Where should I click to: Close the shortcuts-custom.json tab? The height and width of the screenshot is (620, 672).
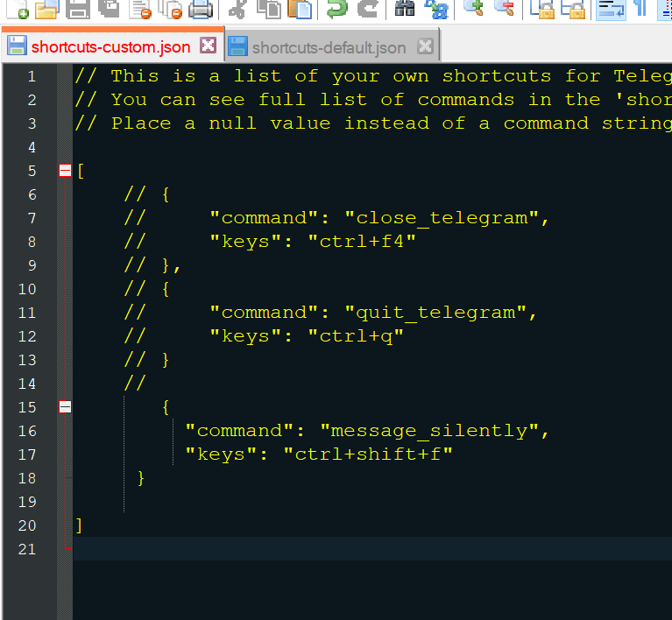pos(209,45)
